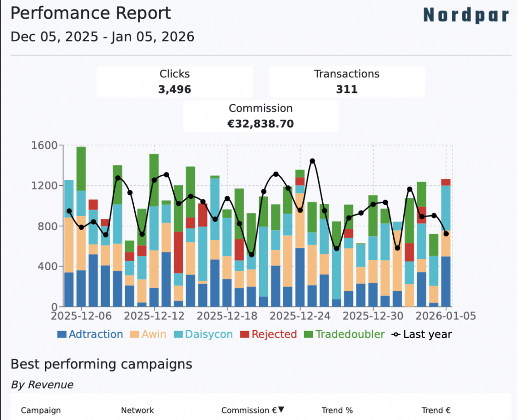The image size is (517, 420).
Task: Click the Adtraction blue legend swatch
Action: pyautogui.click(x=62, y=334)
